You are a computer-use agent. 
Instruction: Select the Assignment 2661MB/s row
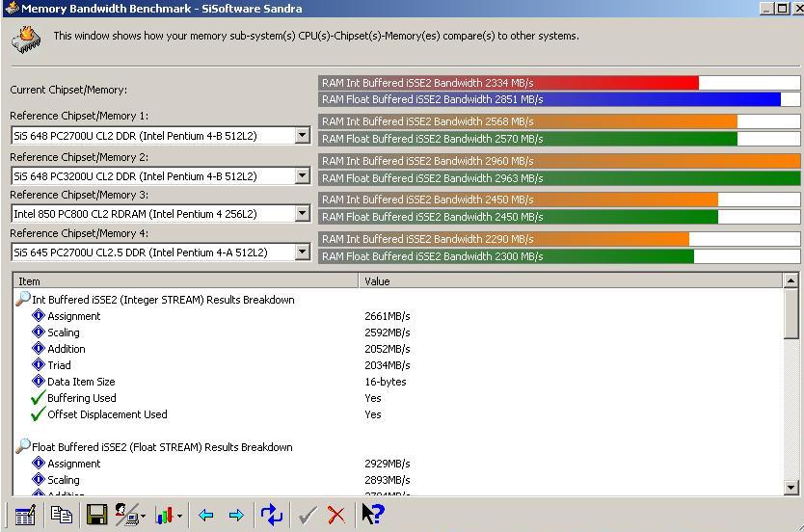pyautogui.click(x=398, y=316)
